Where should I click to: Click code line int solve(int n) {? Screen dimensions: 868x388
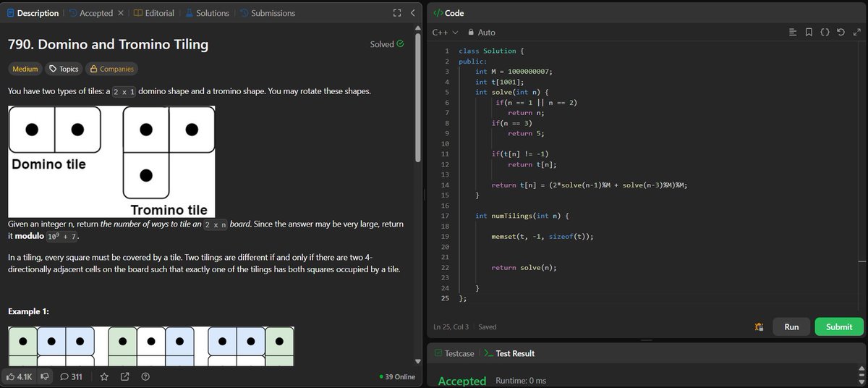point(513,92)
